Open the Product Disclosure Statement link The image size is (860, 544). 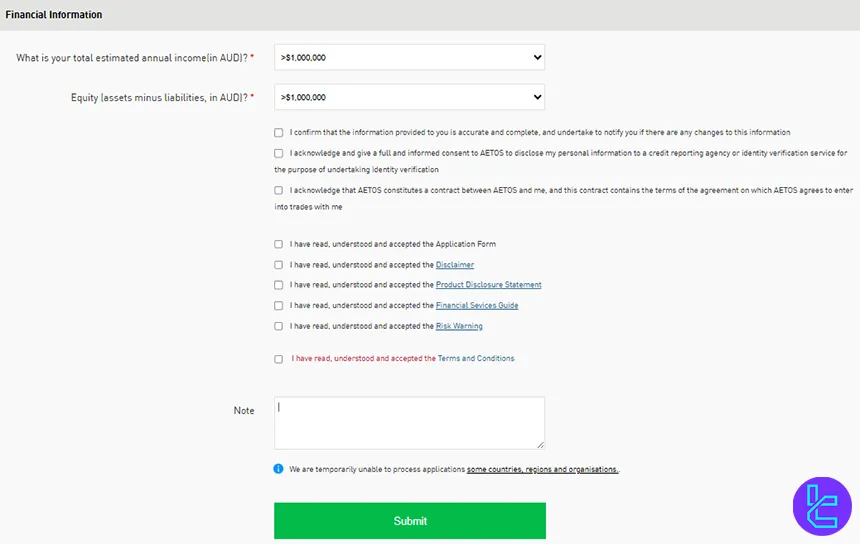coord(488,285)
